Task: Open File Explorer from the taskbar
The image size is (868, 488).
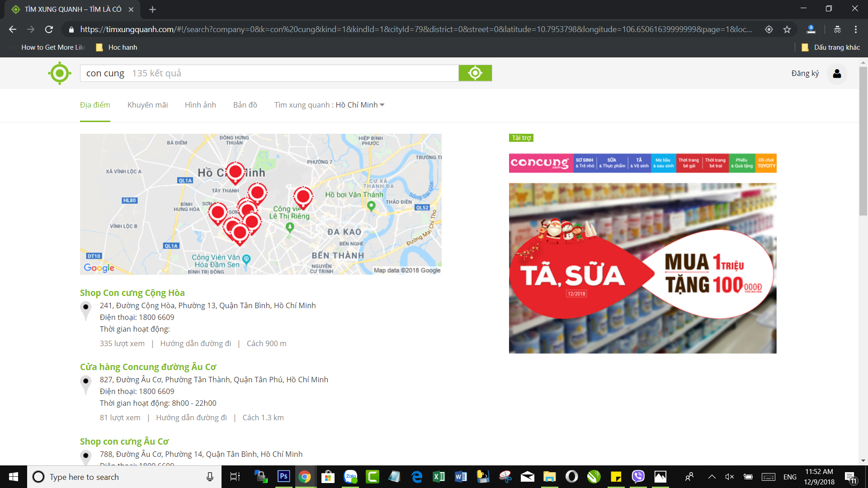Action: click(549, 477)
